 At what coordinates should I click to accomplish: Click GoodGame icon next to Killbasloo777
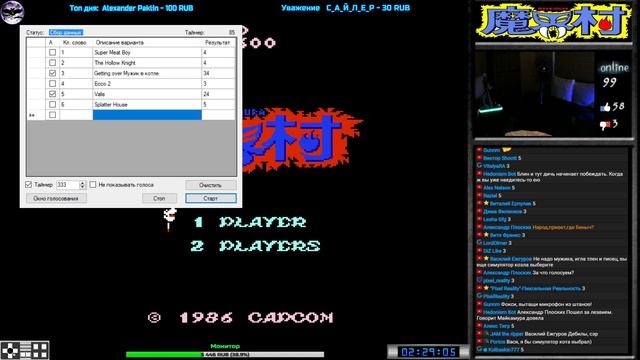click(x=480, y=349)
